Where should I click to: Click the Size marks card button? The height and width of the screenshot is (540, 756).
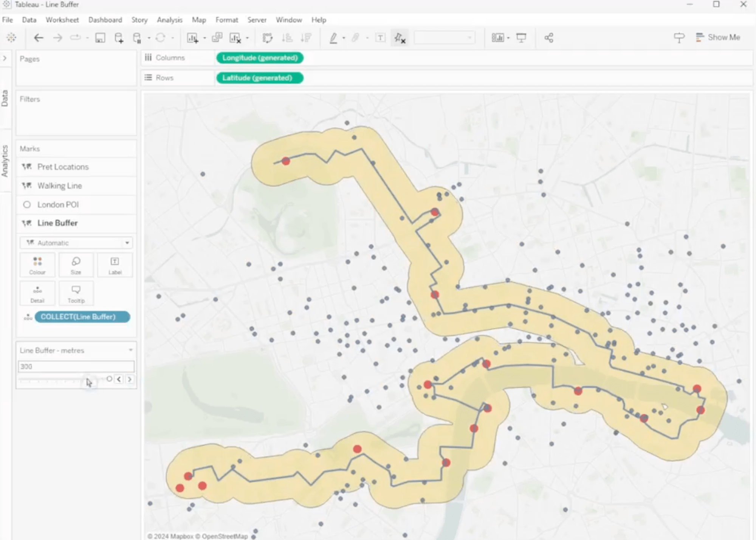pos(76,265)
